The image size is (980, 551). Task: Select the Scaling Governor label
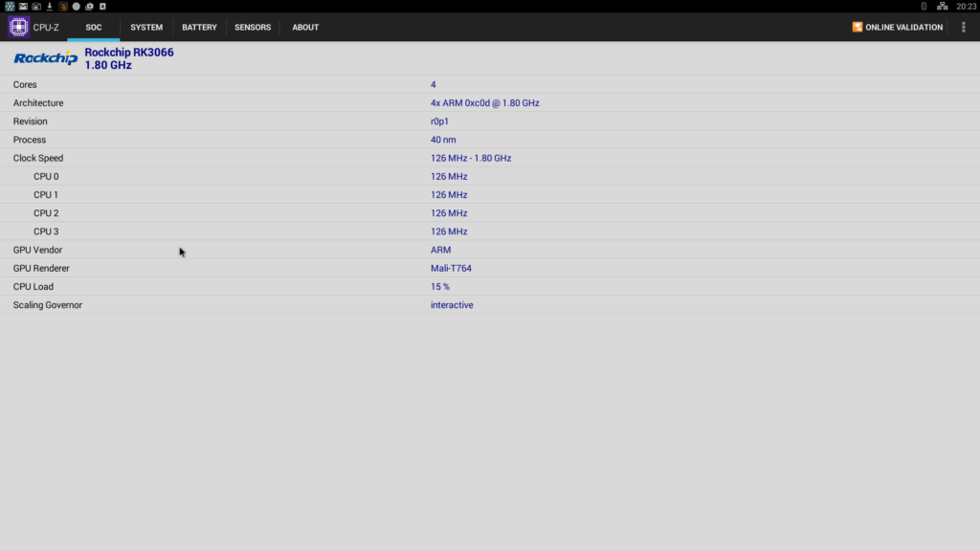(48, 305)
